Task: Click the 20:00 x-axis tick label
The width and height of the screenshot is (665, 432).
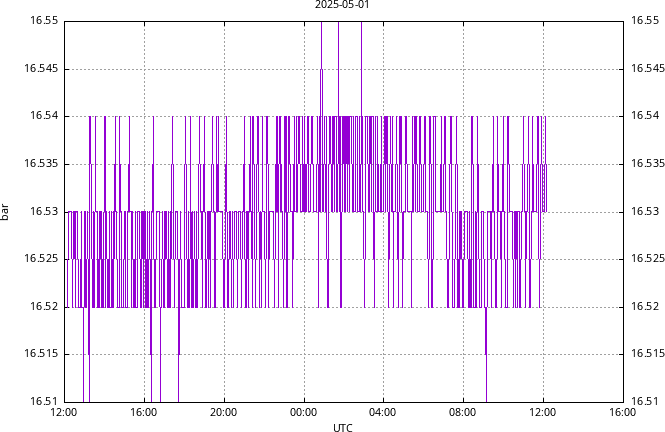Action: (224, 412)
